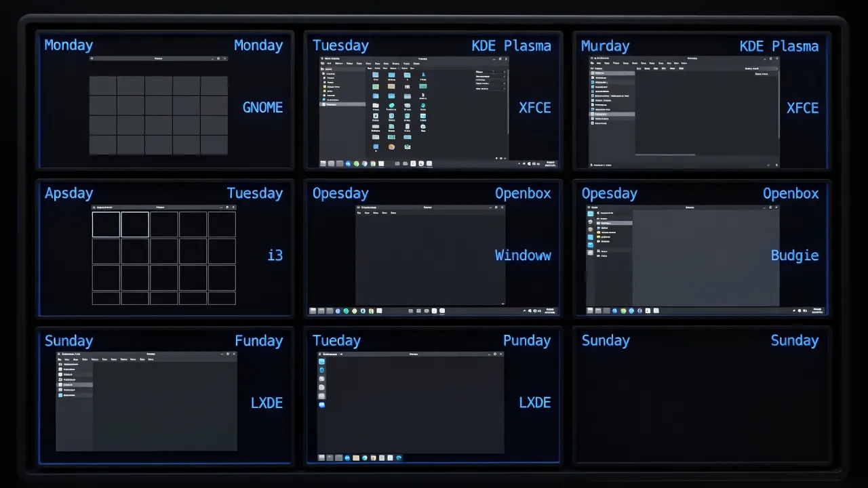The image size is (868, 488).
Task: Click the "Tuesday" label beside Apsday
Action: coord(254,193)
